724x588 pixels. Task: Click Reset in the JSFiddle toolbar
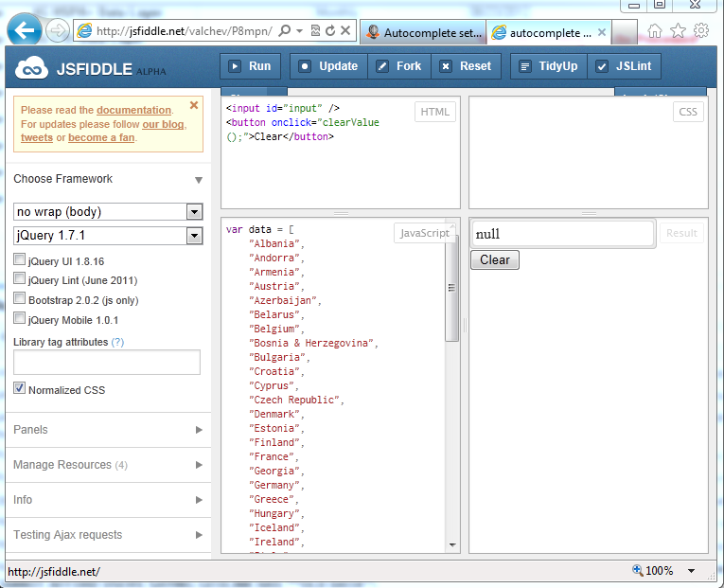(x=466, y=66)
